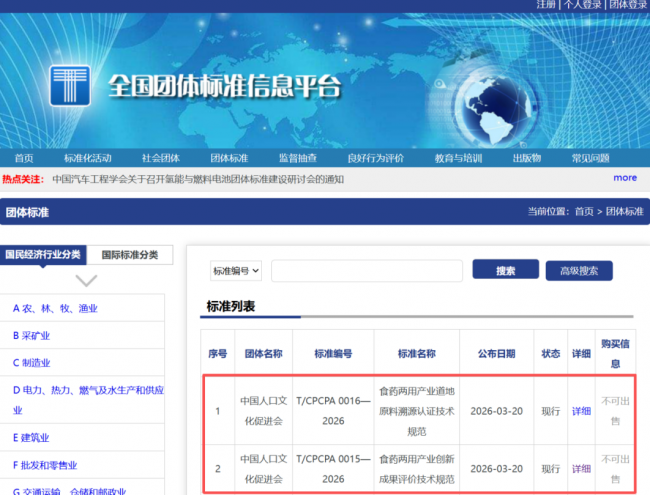The height and width of the screenshot is (495, 650).
Task: Open 监督抽查 from the navigation bar
Action: tap(298, 158)
